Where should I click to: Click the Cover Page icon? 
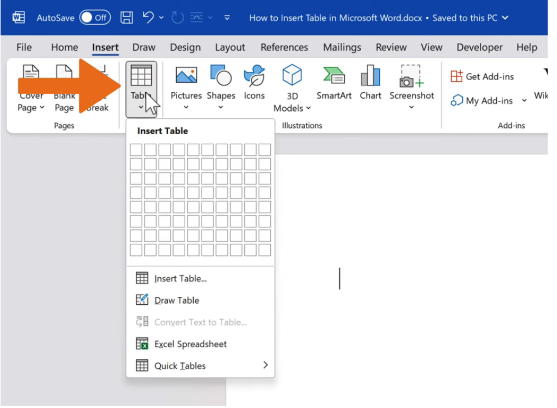[31, 72]
